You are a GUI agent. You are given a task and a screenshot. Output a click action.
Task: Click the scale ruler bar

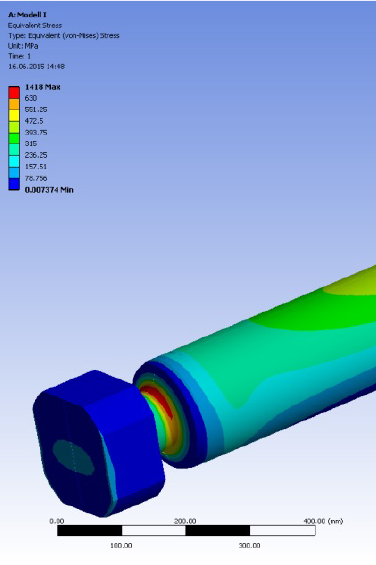click(186, 530)
